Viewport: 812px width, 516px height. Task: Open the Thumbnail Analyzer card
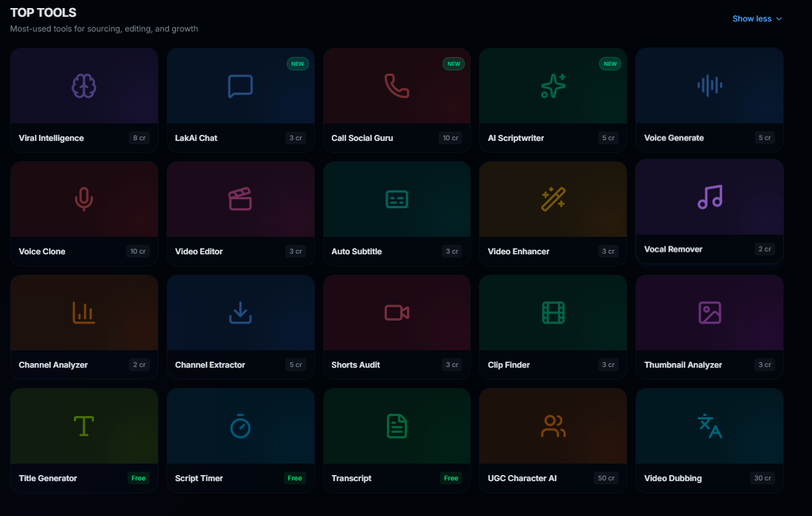[x=709, y=327]
